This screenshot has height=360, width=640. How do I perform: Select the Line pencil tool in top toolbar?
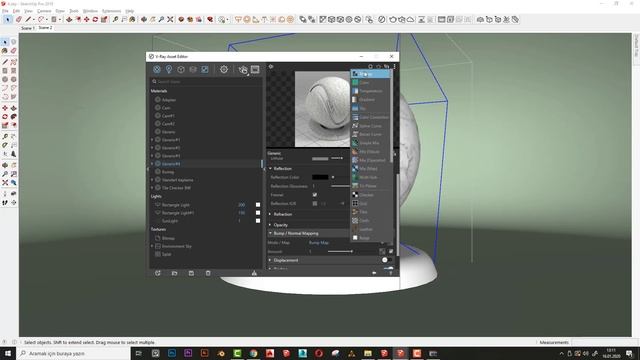[28, 20]
